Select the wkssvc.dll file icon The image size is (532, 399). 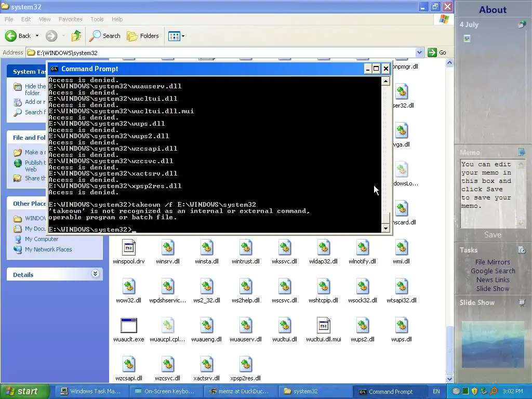[x=285, y=248]
